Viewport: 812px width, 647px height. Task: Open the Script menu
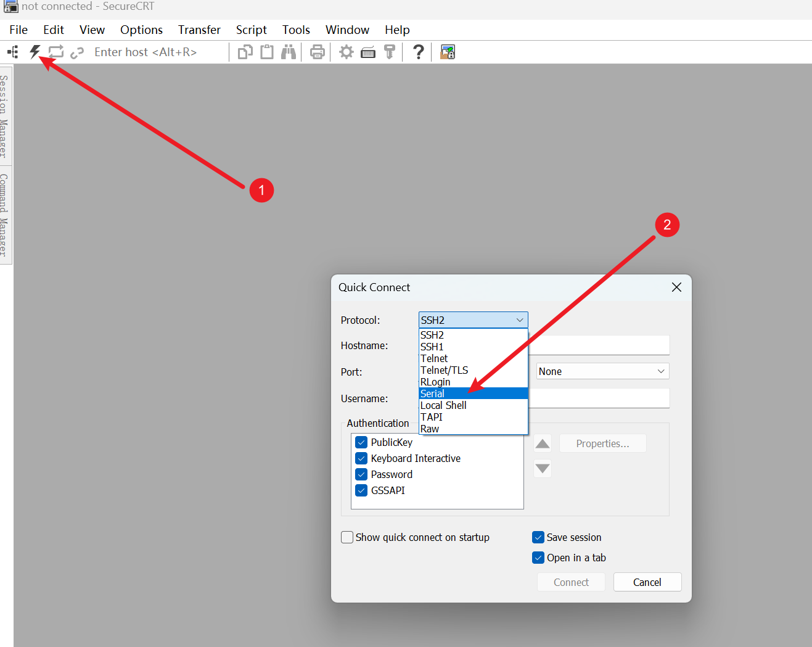(251, 30)
